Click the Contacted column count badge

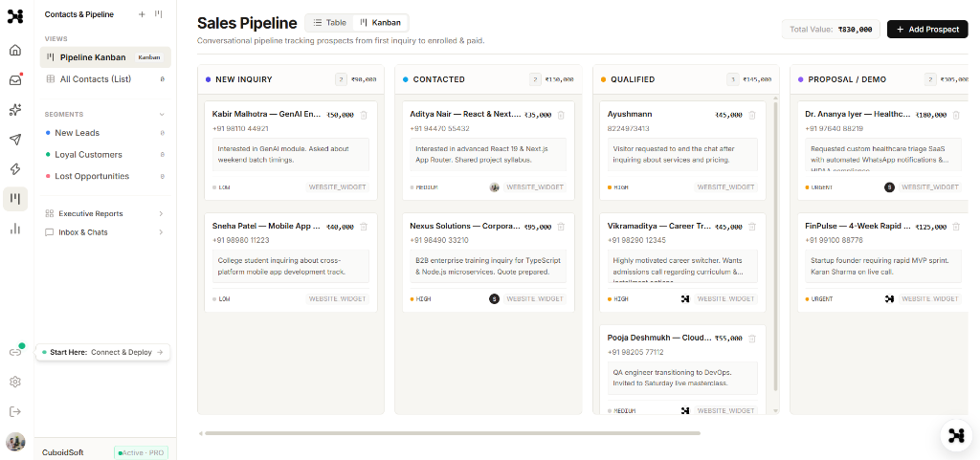pyautogui.click(x=536, y=80)
